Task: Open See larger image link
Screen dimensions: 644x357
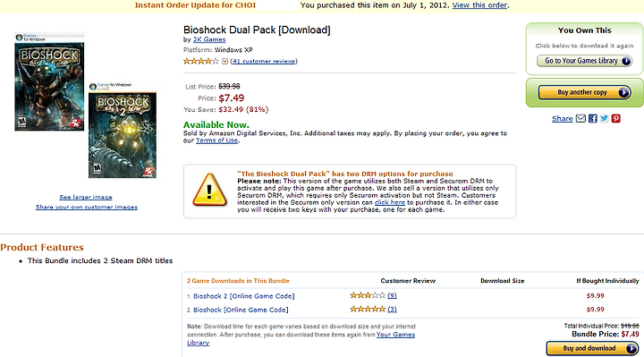Action: pyautogui.click(x=86, y=197)
